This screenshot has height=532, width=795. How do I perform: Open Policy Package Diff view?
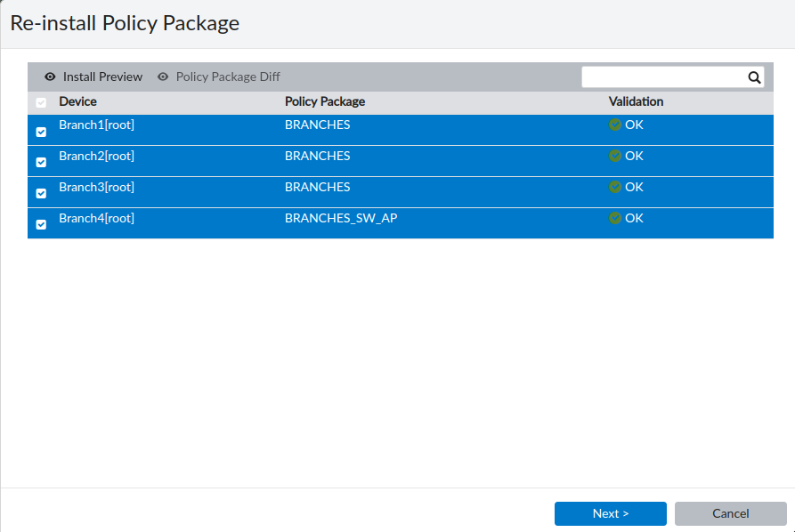228,77
